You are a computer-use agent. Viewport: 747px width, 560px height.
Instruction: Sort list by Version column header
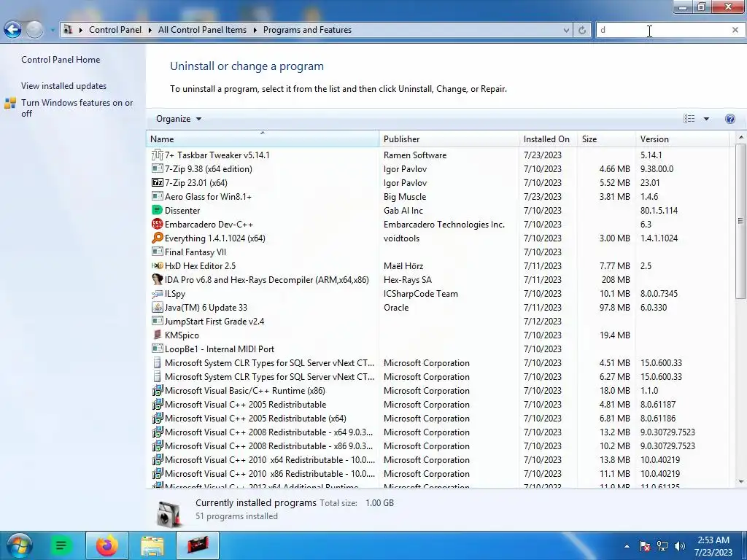click(x=683, y=139)
